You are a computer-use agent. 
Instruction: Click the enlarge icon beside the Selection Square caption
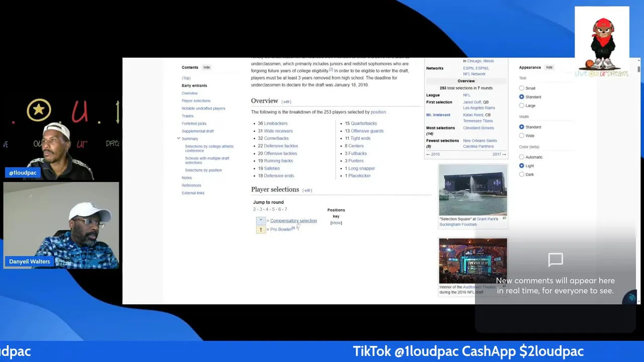[504, 218]
